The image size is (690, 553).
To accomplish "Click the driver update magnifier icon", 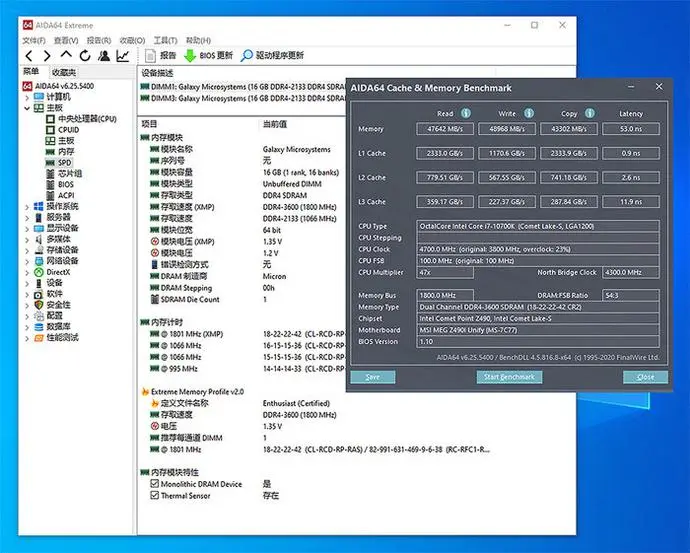I will (x=247, y=55).
